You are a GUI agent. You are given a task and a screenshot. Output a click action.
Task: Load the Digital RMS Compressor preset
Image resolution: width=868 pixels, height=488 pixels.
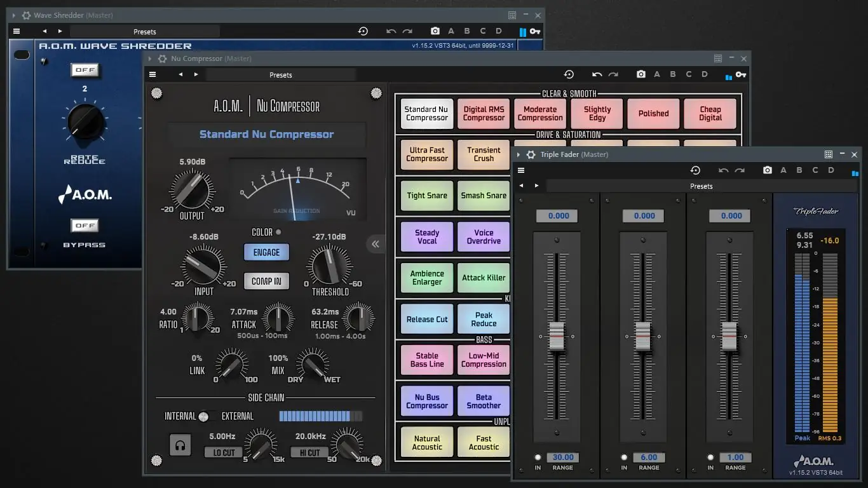pyautogui.click(x=484, y=114)
